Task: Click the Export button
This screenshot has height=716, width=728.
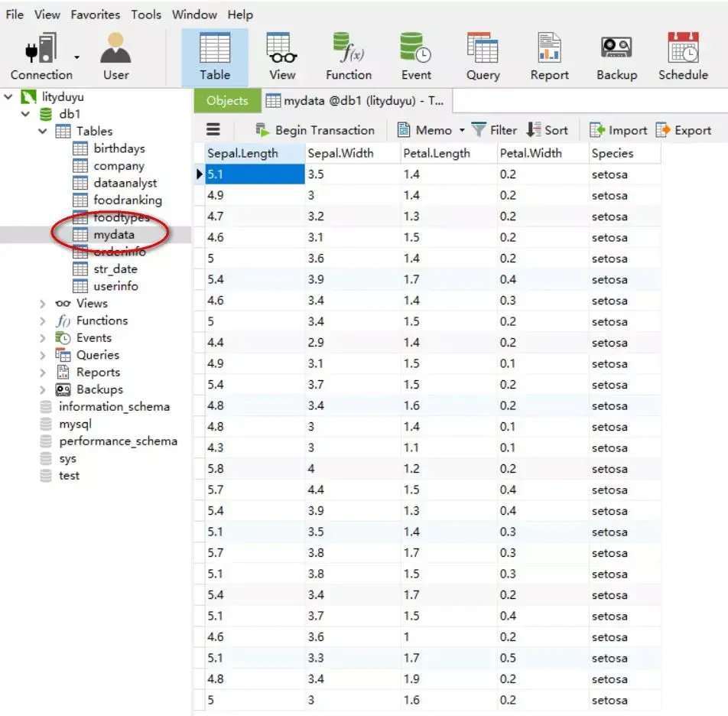Action: click(x=683, y=130)
